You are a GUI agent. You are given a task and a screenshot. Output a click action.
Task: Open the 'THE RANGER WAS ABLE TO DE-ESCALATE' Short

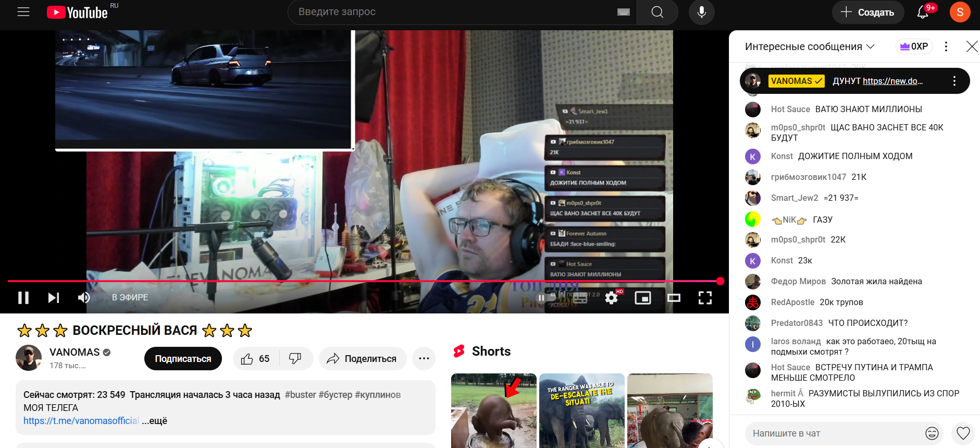(x=582, y=410)
